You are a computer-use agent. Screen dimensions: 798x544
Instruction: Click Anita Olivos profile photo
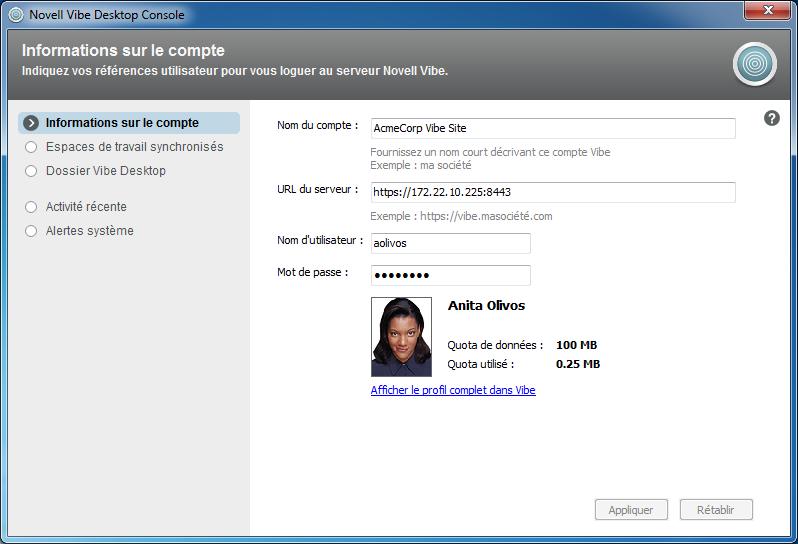click(x=402, y=337)
